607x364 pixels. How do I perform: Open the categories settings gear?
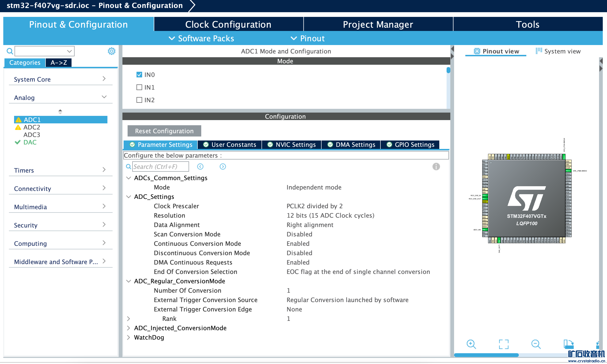(x=112, y=51)
